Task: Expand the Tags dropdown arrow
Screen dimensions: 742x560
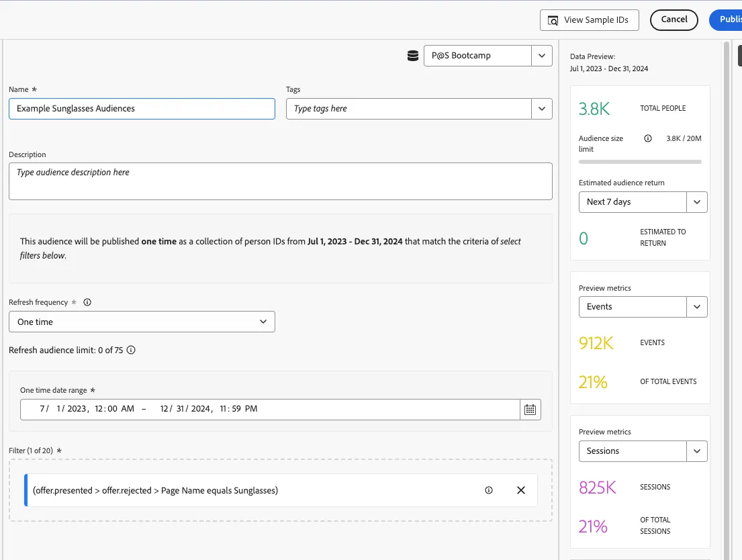Action: coord(542,109)
